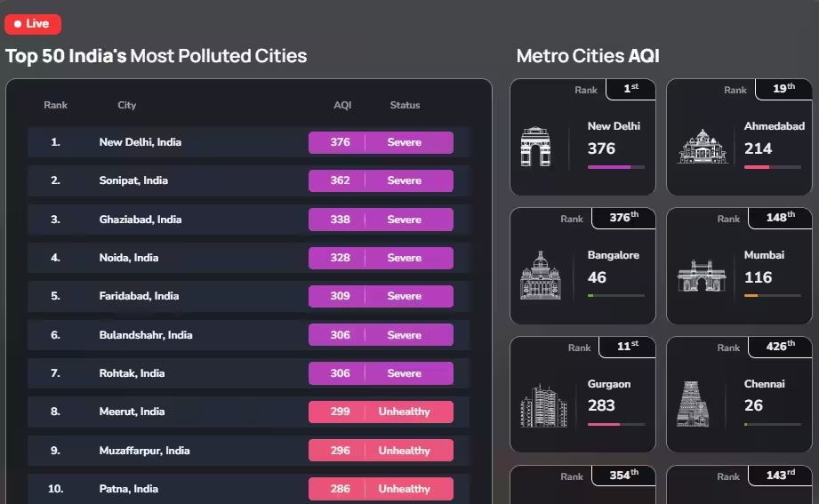The image size is (819, 504).
Task: Click the Mumbai Gateway of India icon
Action: pos(702,276)
